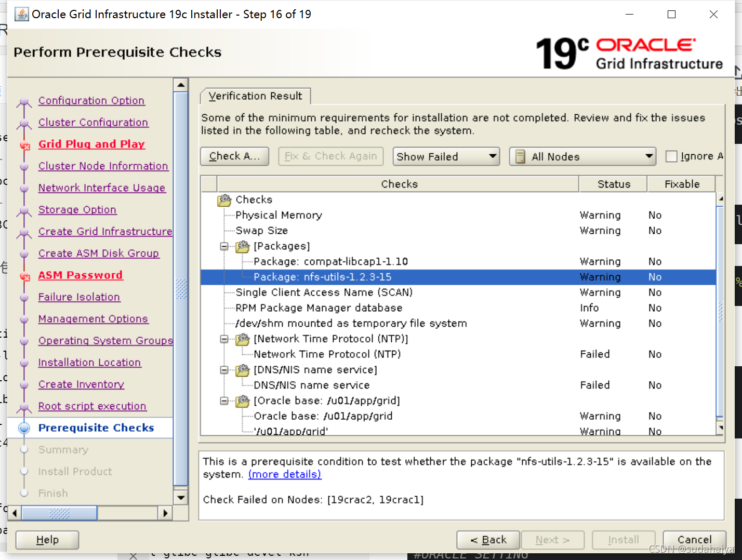Go to Cluster Node Information step

(103, 166)
